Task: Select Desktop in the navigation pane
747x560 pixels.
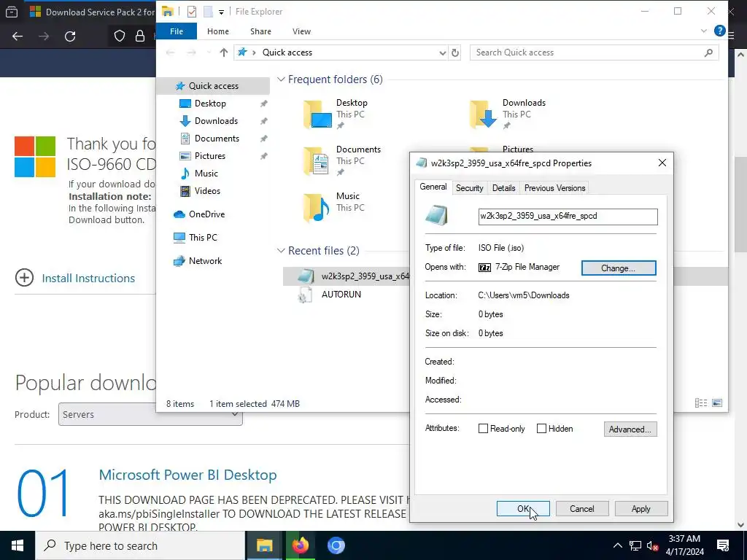Action: pos(210,104)
